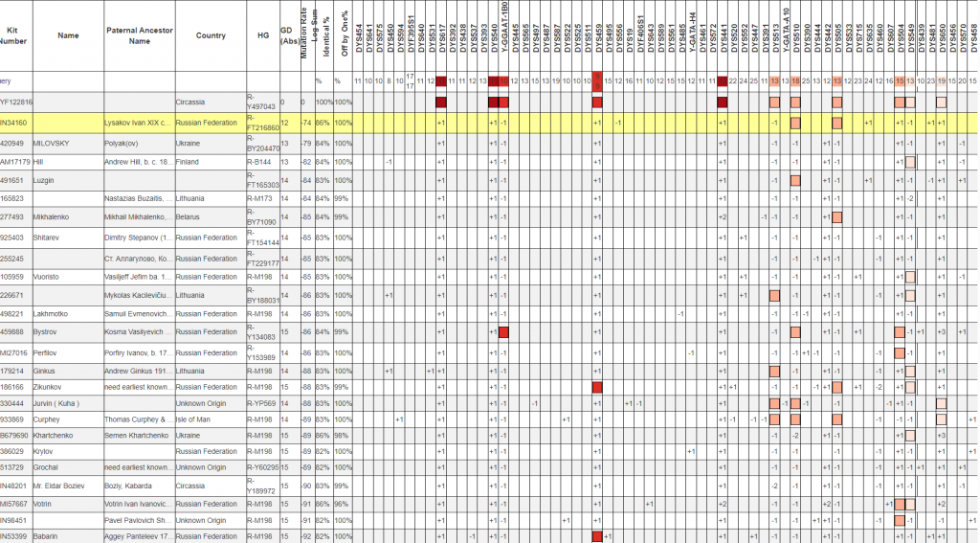Image resolution: width=980 pixels, height=543 pixels.
Task: Click Porfiry Ivanov ancestor in the Perfilov row
Action: [x=139, y=352]
